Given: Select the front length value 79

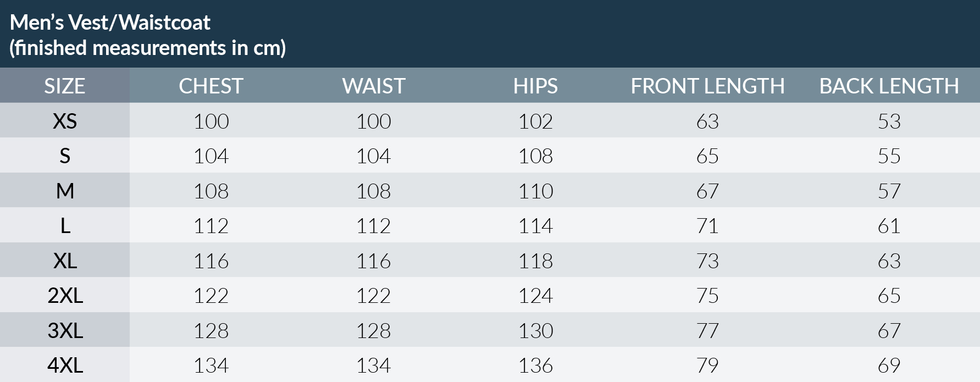Looking at the screenshot, I should pos(707,366).
